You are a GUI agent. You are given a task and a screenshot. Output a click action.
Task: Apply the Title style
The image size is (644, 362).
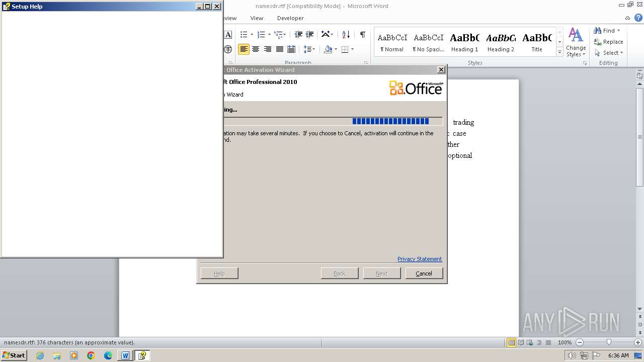537,42
